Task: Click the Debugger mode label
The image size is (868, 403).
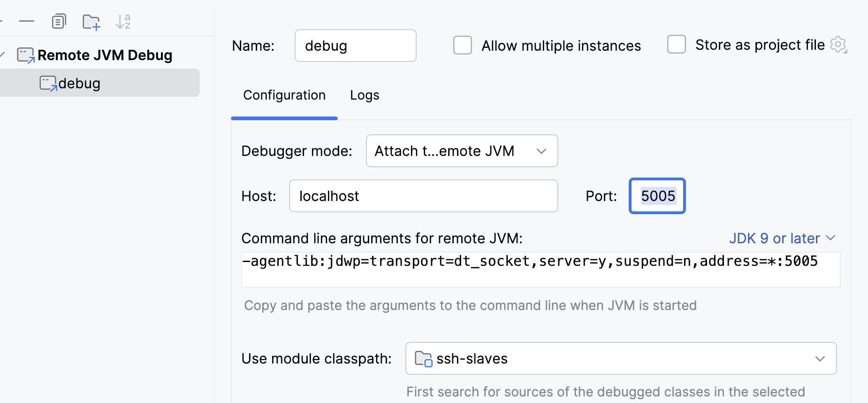Action: coord(297,151)
